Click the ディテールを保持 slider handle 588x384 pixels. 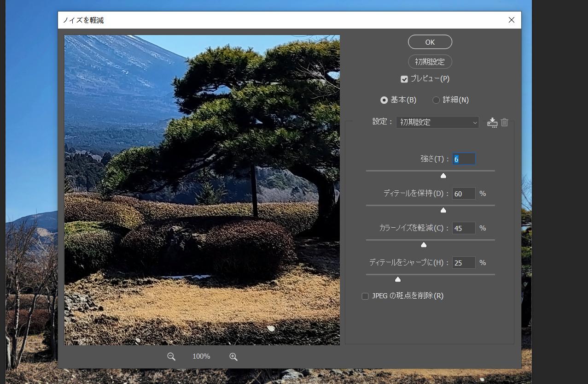point(443,210)
